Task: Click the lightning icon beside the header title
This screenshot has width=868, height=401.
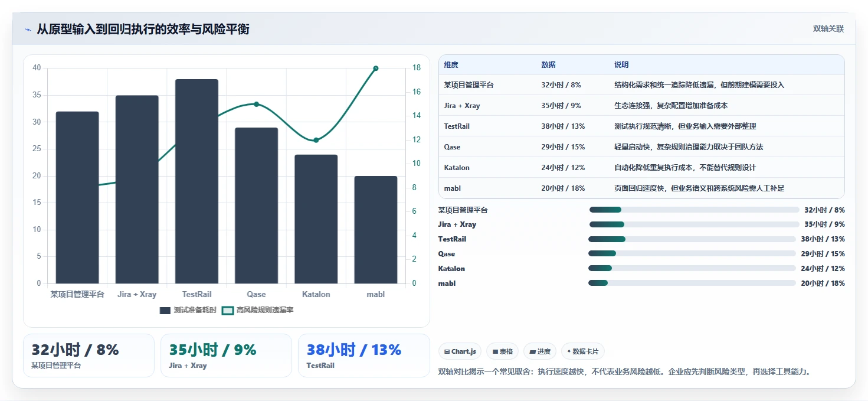Action: 28,30
